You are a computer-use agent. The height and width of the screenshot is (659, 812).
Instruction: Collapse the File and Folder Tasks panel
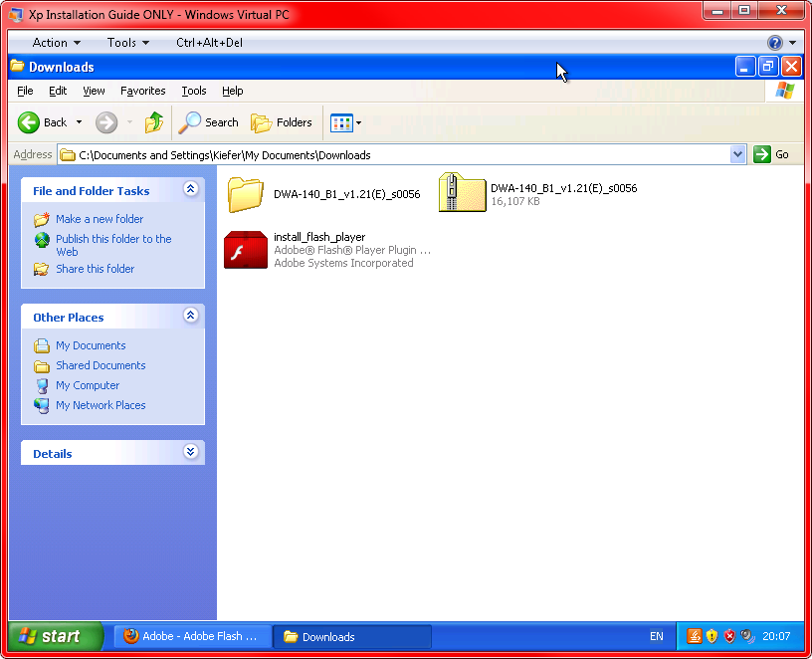click(191, 189)
